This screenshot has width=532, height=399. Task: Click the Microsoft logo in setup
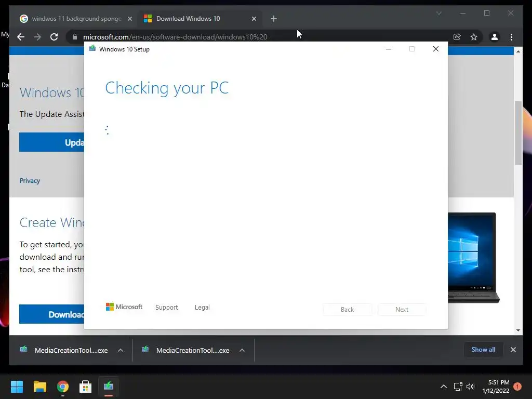pos(124,307)
